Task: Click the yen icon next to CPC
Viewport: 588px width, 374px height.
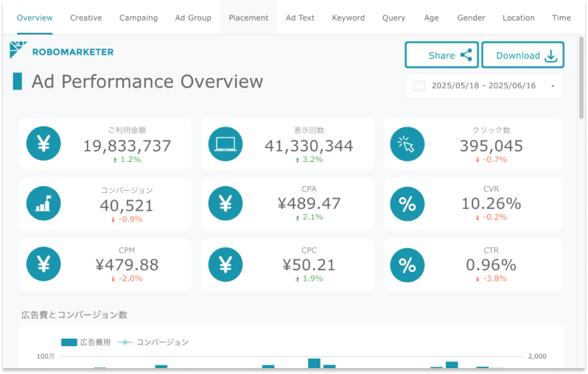Action: click(x=226, y=264)
